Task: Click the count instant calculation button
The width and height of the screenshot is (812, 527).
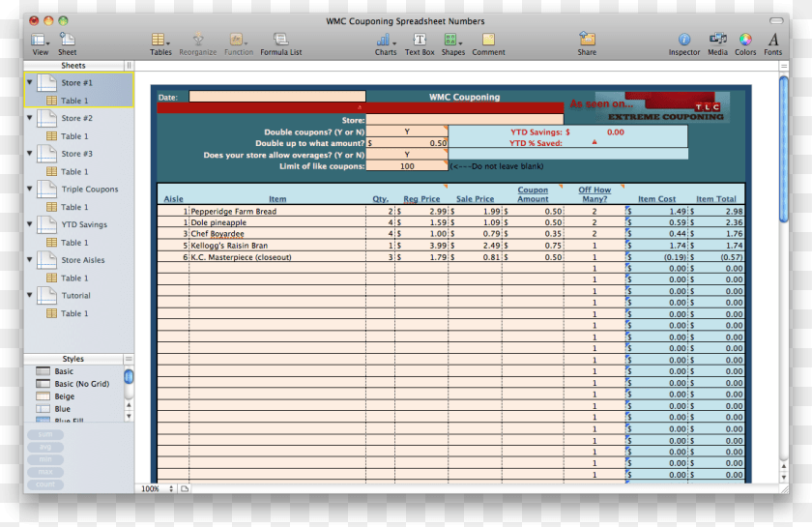Action: point(45,484)
